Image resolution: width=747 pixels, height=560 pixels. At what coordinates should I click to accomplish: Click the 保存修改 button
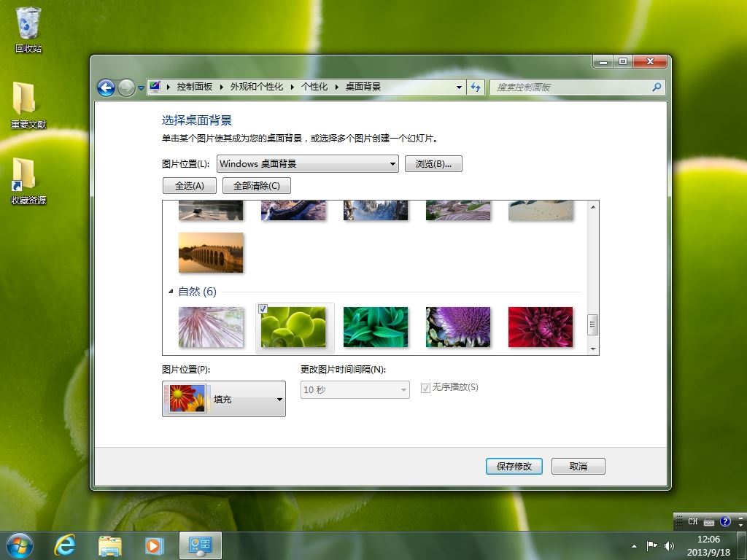click(514, 467)
